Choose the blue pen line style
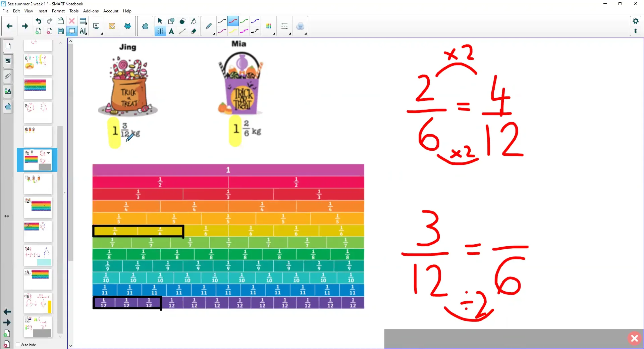 pos(255,21)
